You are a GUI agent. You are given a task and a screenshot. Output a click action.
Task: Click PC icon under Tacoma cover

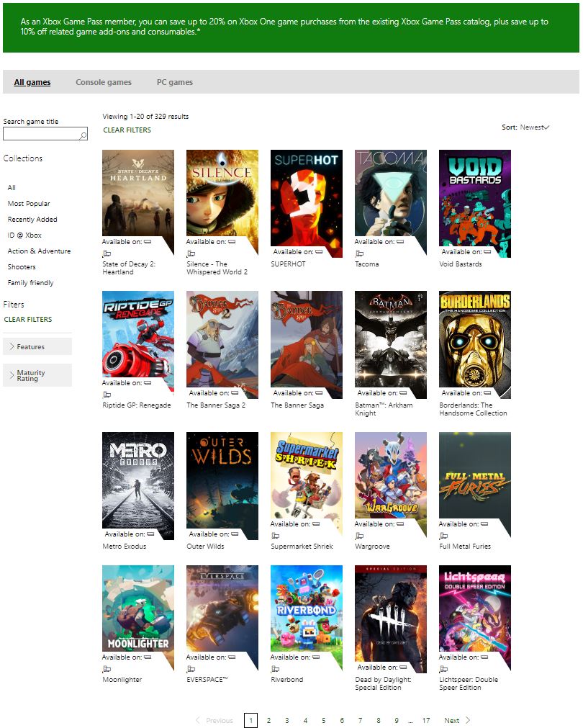click(x=359, y=253)
